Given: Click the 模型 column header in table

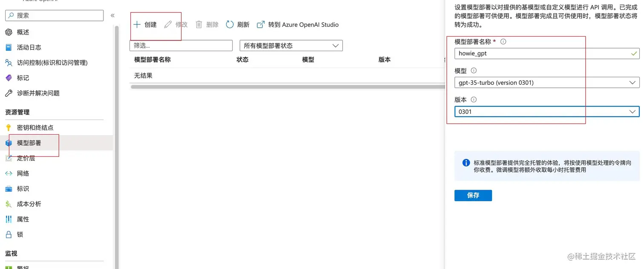Looking at the screenshot, I should pyautogui.click(x=308, y=60).
